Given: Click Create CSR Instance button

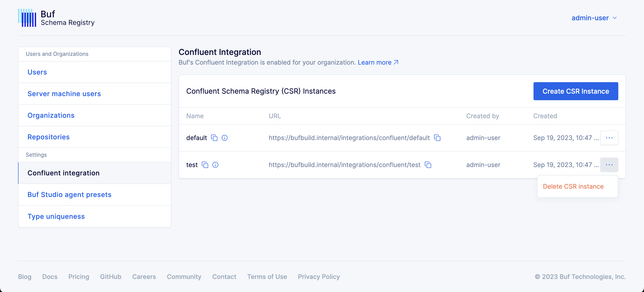Looking at the screenshot, I should pyautogui.click(x=575, y=91).
